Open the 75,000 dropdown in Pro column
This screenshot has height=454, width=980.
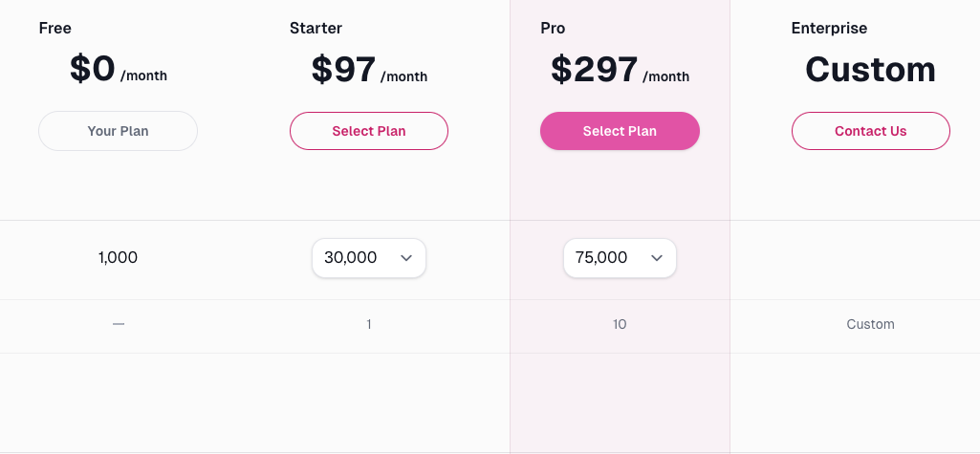tap(620, 258)
